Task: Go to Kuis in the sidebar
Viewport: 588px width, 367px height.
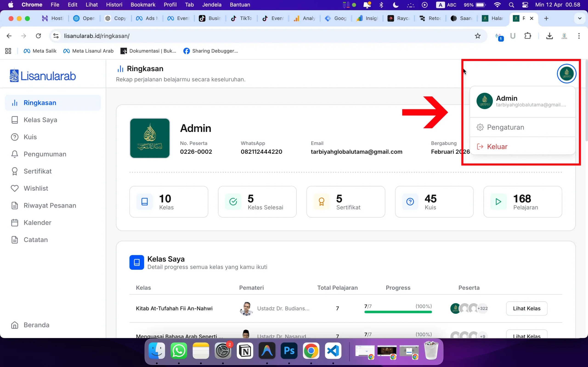Action: point(30,137)
